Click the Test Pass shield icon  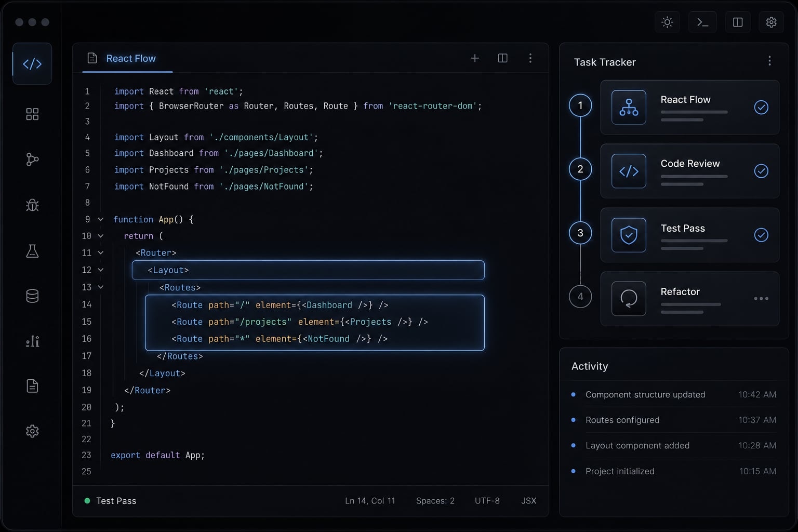pyautogui.click(x=629, y=235)
